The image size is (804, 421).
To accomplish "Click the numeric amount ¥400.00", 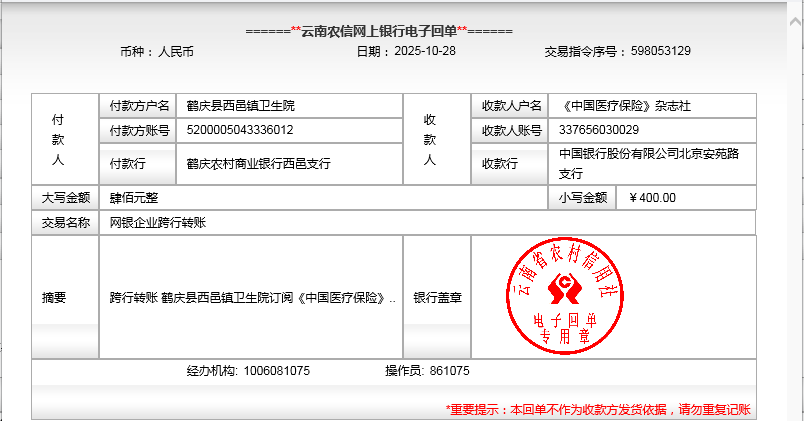I will click(x=653, y=198).
